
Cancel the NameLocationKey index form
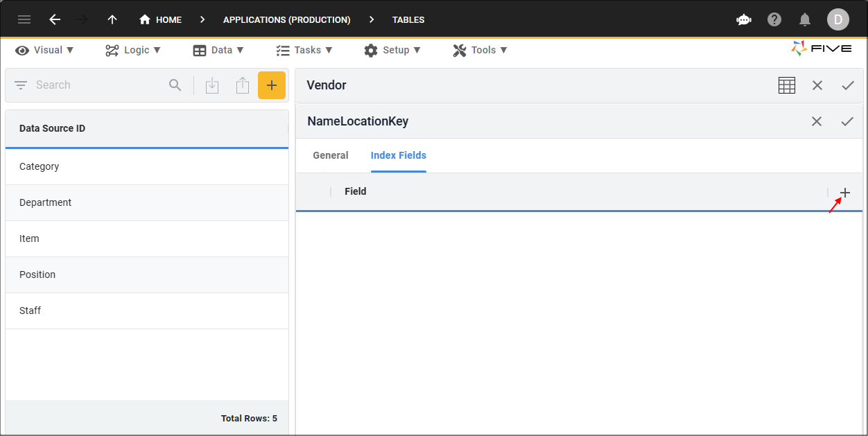[817, 121]
